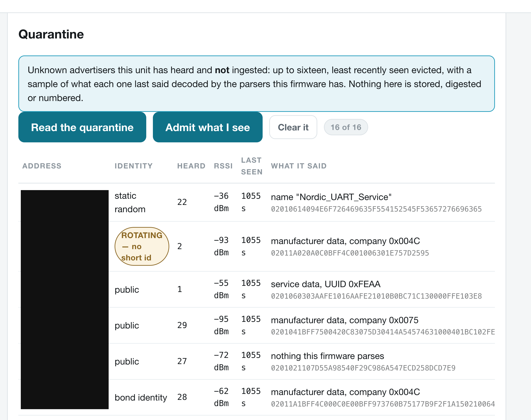
Task: Click manufacturer data, company 0x0075 text
Action: click(344, 320)
